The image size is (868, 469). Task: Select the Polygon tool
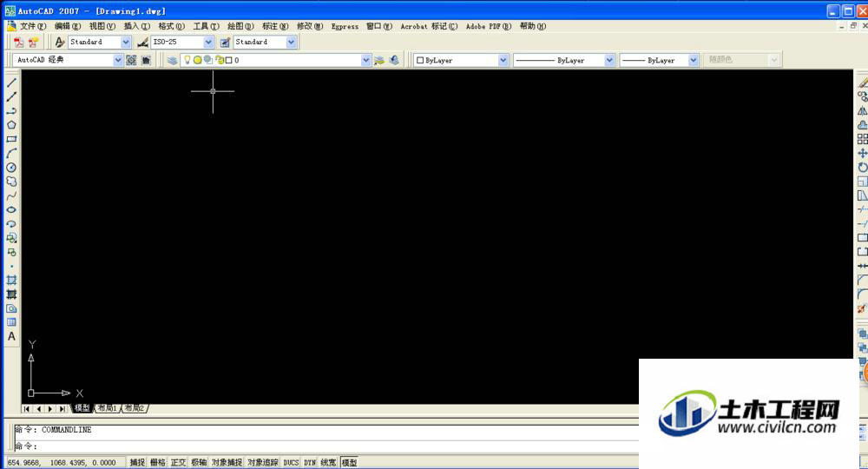point(11,125)
